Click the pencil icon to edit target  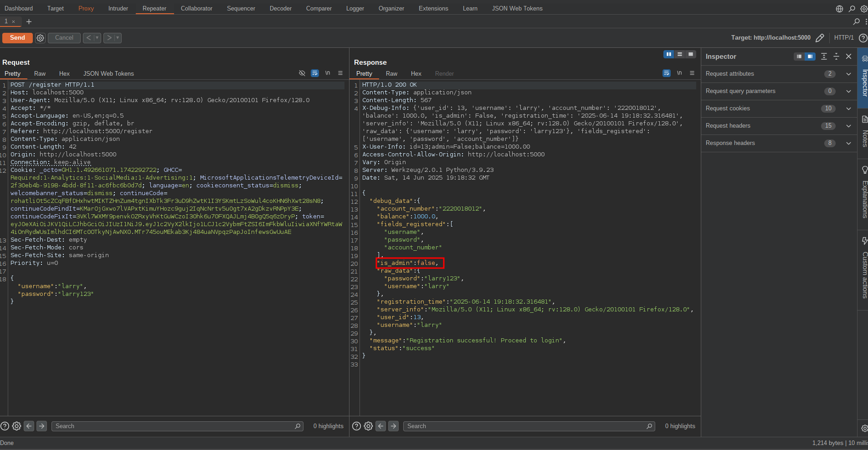click(820, 38)
